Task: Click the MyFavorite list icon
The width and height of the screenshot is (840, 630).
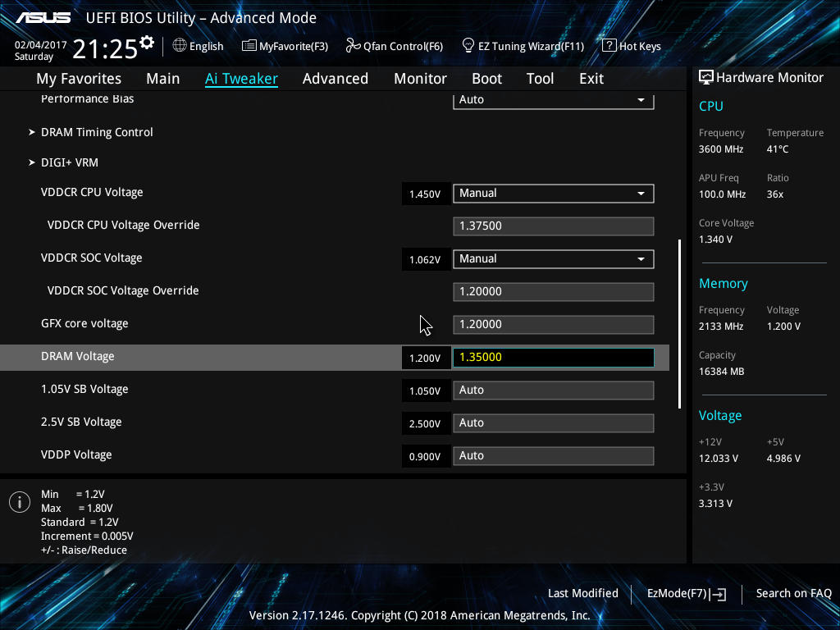Action: click(x=249, y=46)
